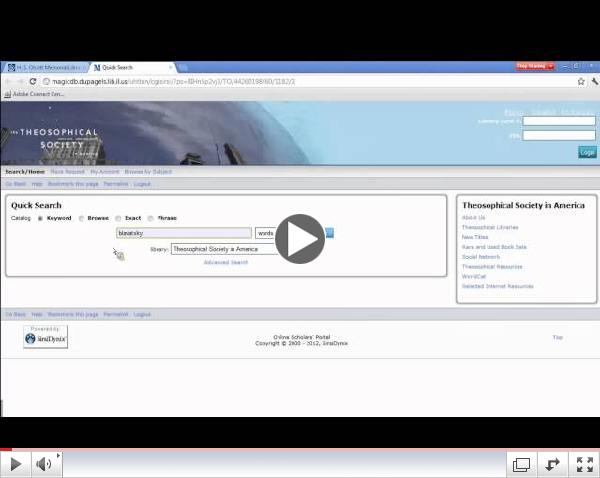Viewport: 600px width, 478px height.
Task: Seek along the red video progress bar
Action: point(300,449)
